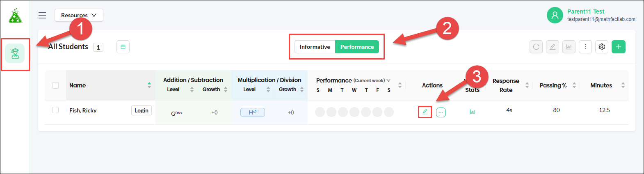Click the refresh icon in toolbar
The width and height of the screenshot is (644, 174).
(x=536, y=47)
